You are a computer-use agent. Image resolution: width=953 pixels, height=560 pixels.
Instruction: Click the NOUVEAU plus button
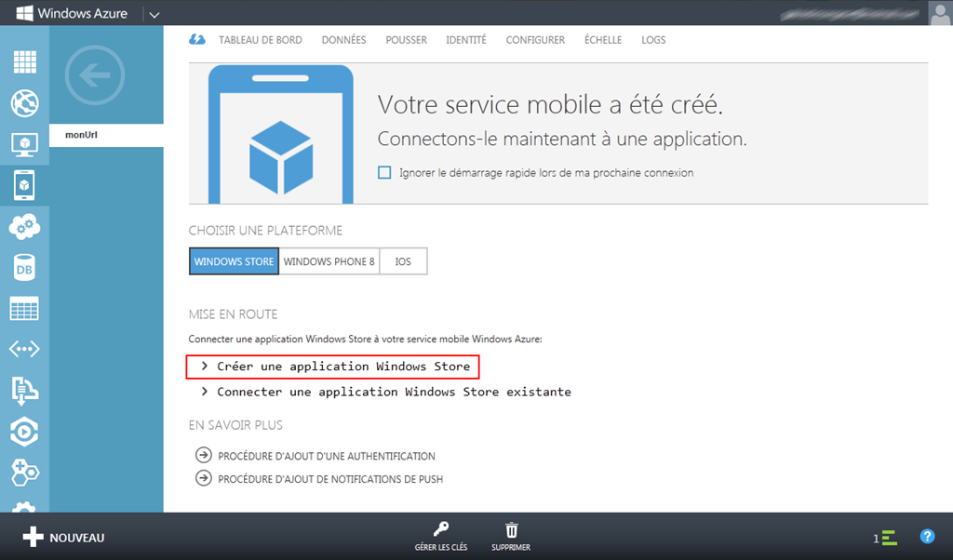(64, 537)
